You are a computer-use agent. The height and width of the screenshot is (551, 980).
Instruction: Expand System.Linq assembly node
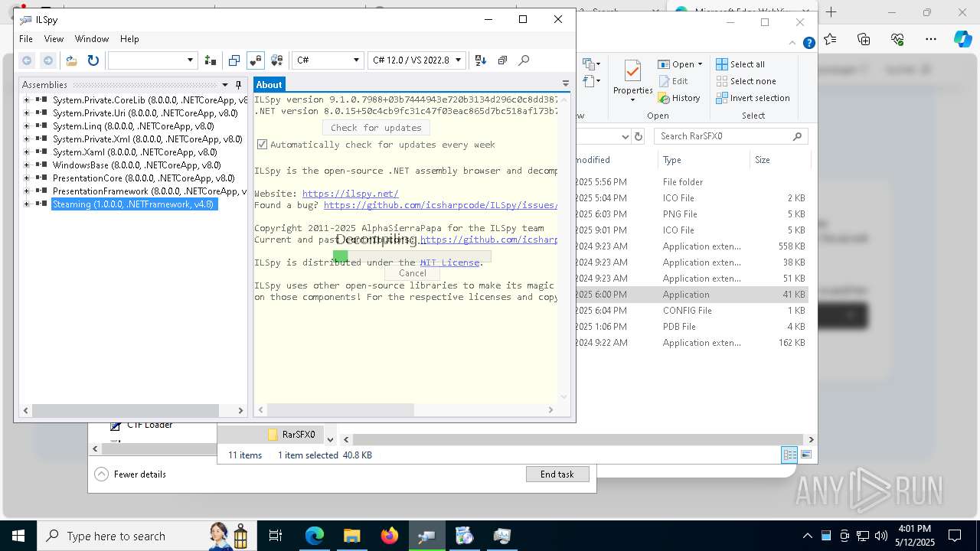click(27, 126)
